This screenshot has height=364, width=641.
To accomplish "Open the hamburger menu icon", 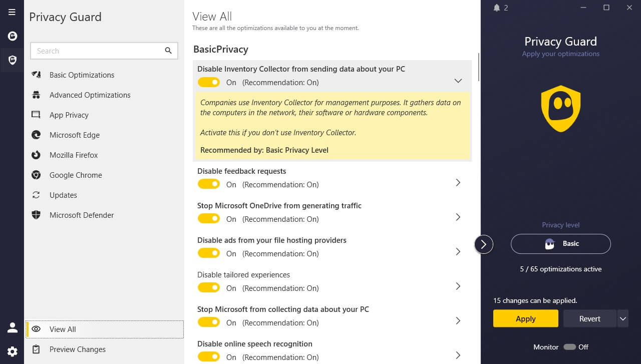I will click(12, 12).
